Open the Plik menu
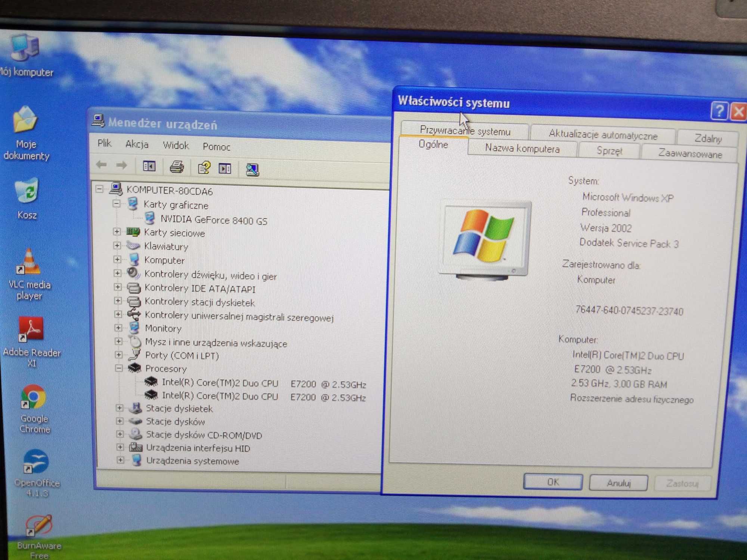The image size is (747, 560). 104,143
